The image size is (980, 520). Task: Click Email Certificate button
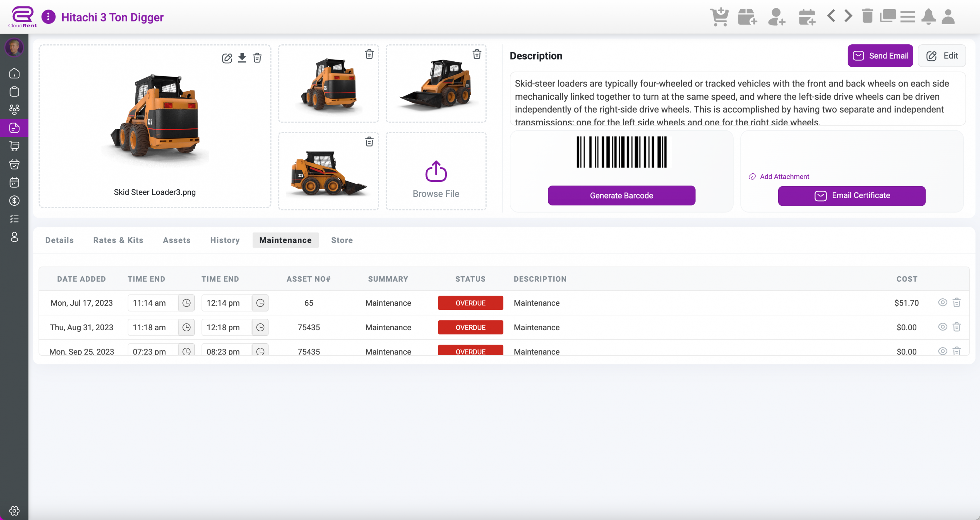[851, 196]
